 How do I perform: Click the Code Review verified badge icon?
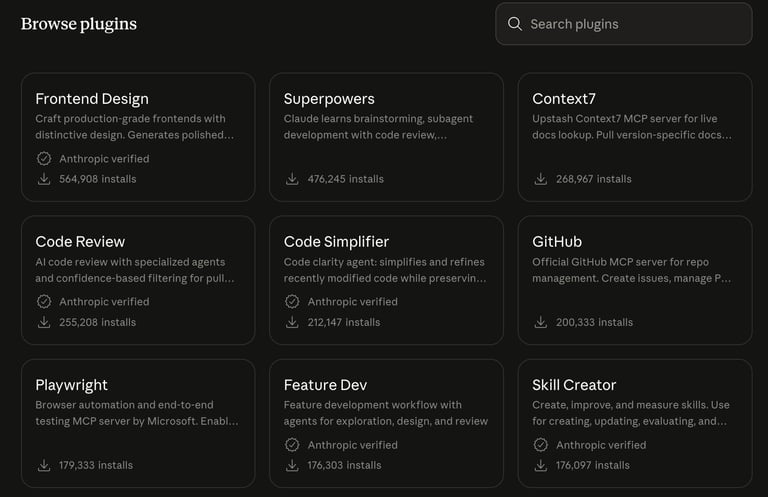coord(44,301)
